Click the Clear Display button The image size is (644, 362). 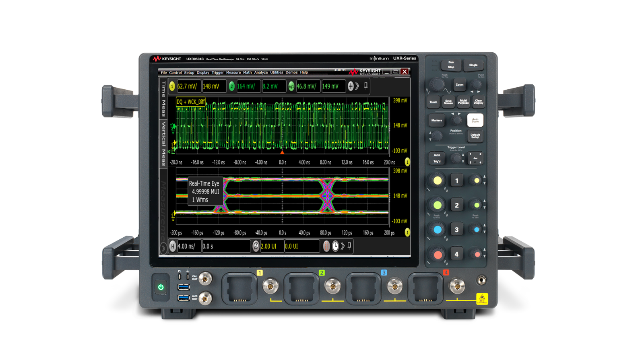[478, 102]
